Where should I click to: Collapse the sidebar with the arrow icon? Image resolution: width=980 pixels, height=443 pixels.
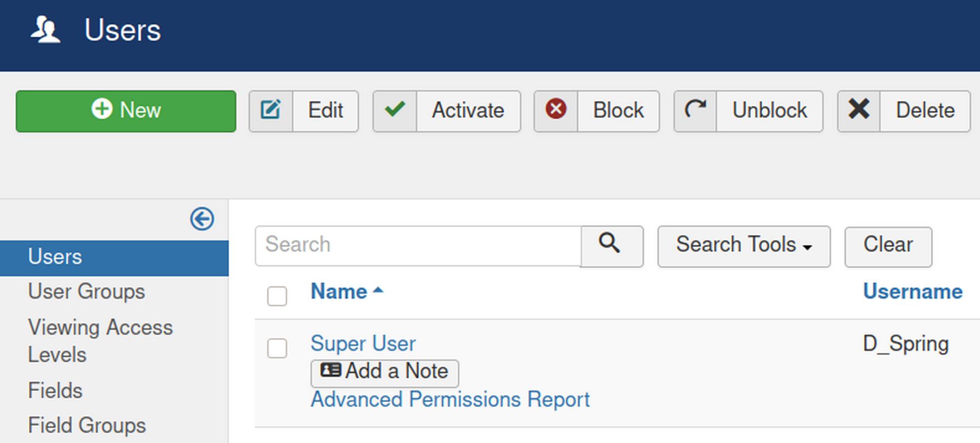click(202, 219)
